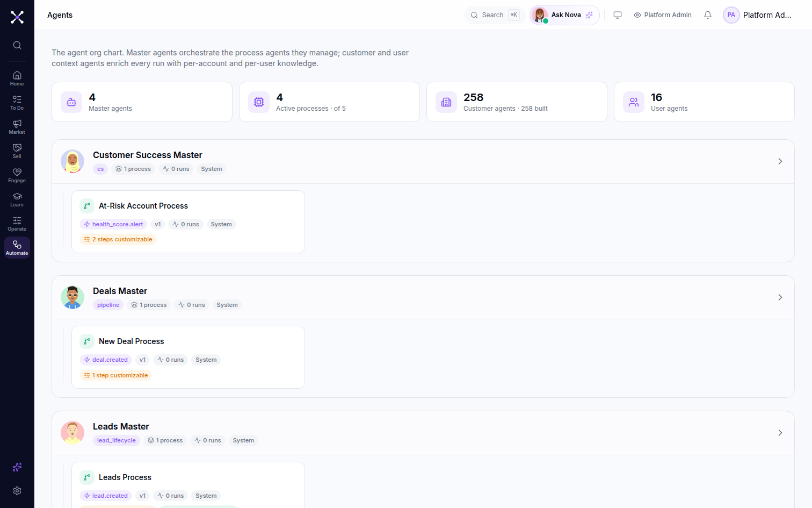This screenshot has height=508, width=812.
Task: Open Market section in the sidebar
Action: point(17,127)
